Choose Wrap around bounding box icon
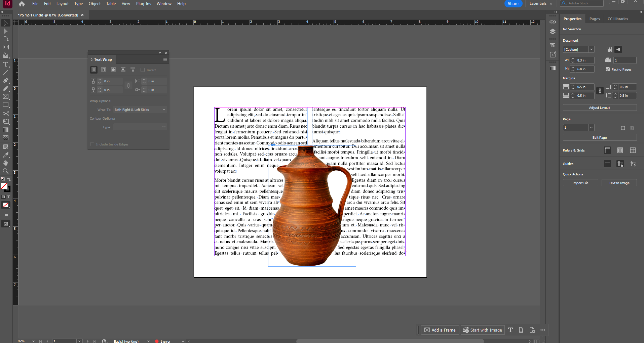The width and height of the screenshot is (644, 343). point(104,70)
